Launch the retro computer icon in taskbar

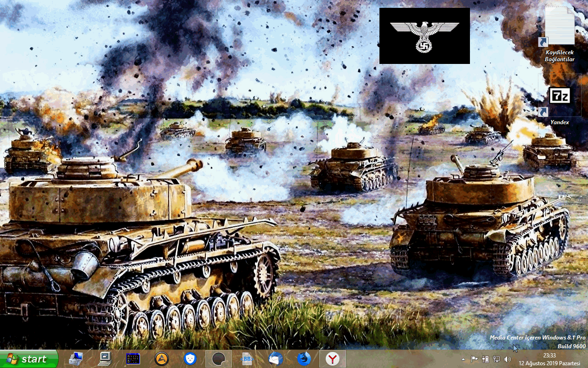105,359
